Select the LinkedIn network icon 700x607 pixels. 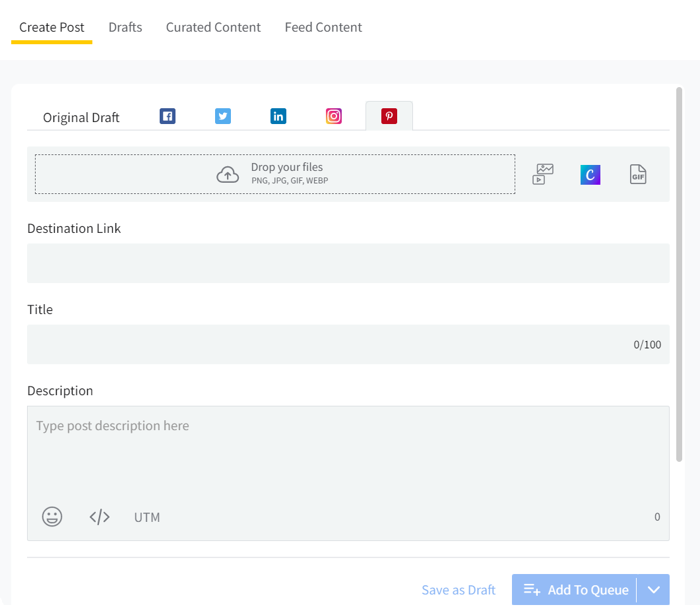point(278,115)
